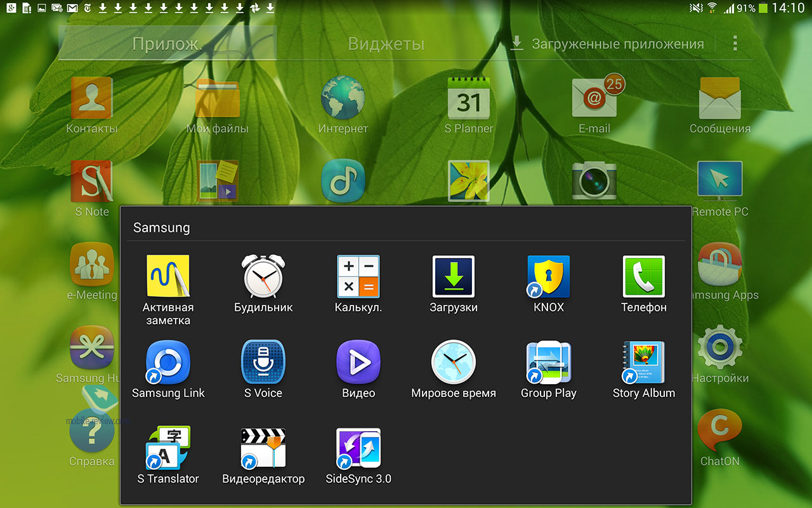The image size is (812, 508).
Task: Switch to the Виджеты widgets tab
Action: tap(386, 43)
